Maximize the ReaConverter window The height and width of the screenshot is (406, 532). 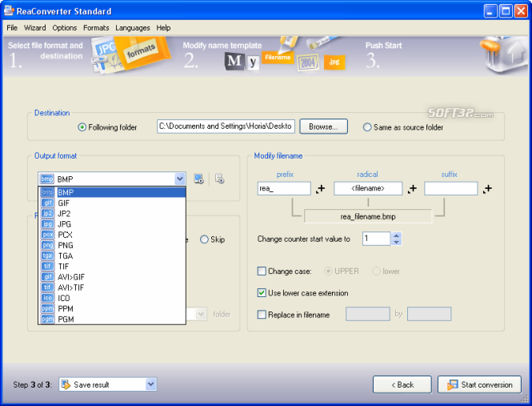click(x=506, y=11)
